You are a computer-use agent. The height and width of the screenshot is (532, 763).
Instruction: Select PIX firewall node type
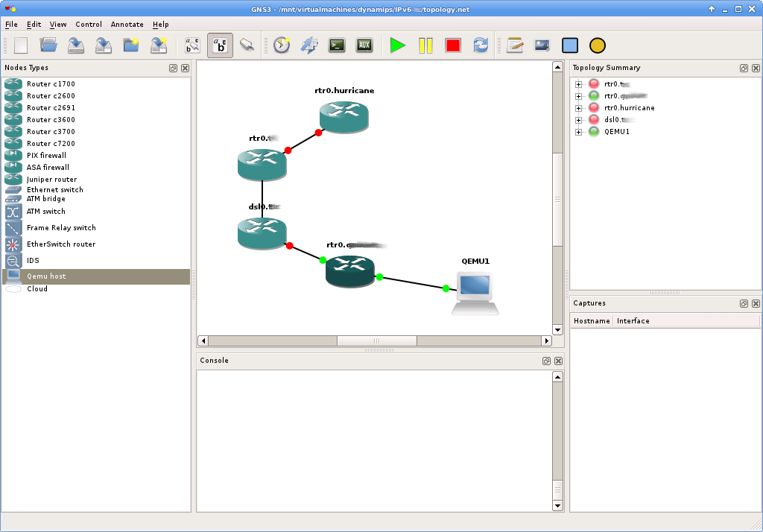pyautogui.click(x=96, y=155)
